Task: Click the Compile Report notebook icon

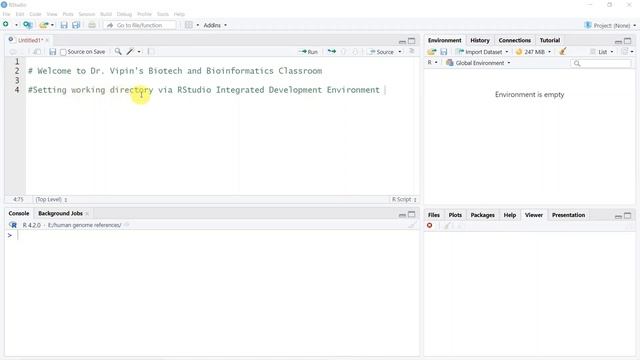Action: coord(151,51)
